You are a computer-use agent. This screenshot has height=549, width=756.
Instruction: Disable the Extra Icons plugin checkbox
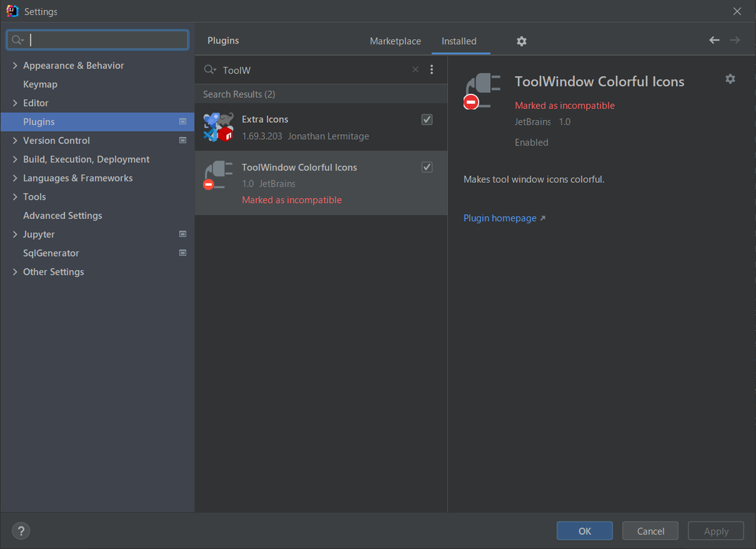(x=427, y=119)
